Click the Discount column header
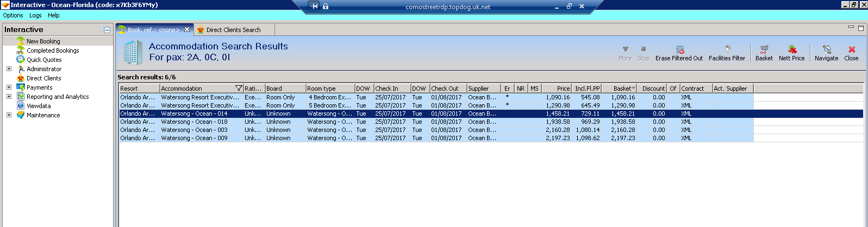 (x=652, y=88)
